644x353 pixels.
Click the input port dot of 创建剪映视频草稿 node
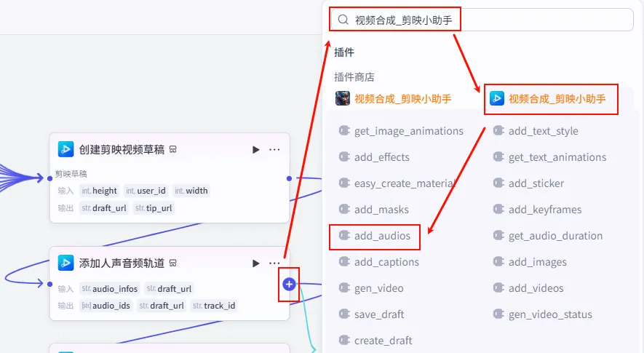coord(49,178)
